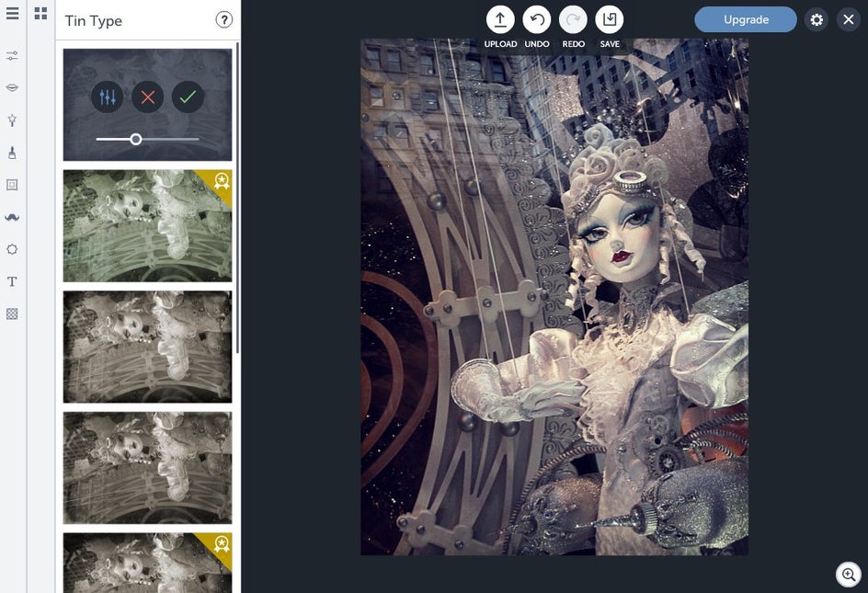868x593 pixels.
Task: Click the doll photo on canvas
Action: pyautogui.click(x=554, y=297)
